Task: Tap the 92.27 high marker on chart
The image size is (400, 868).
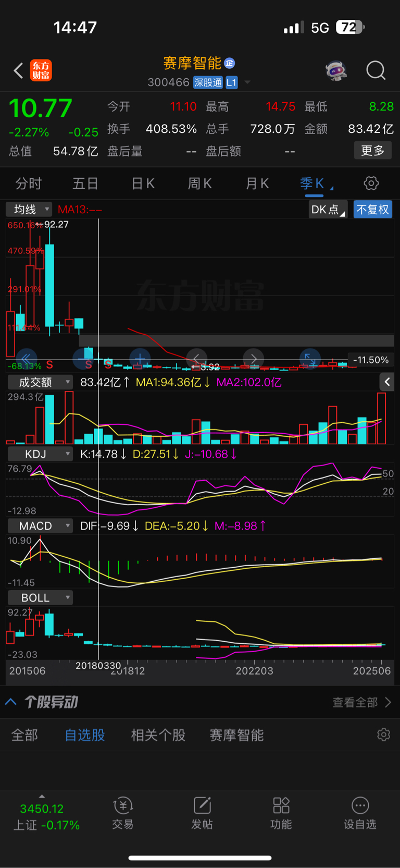Action: 56,225
